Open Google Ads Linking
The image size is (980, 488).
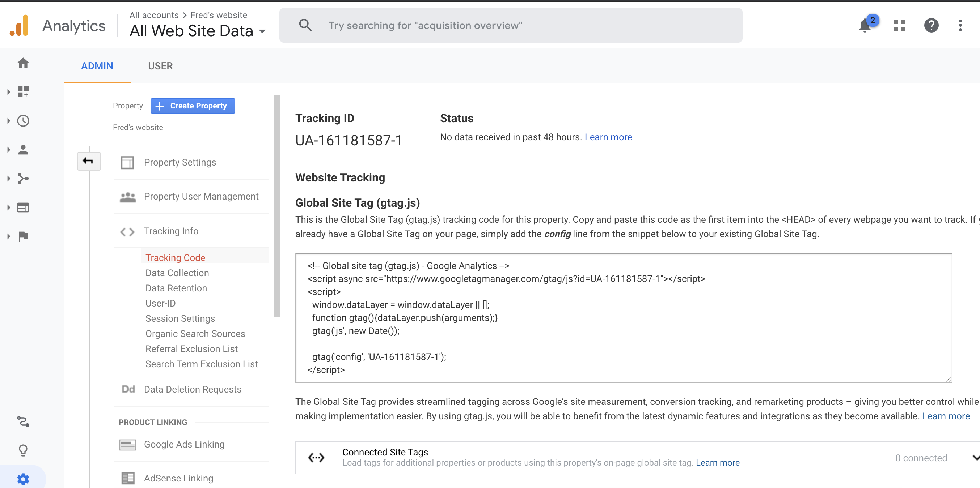click(184, 444)
